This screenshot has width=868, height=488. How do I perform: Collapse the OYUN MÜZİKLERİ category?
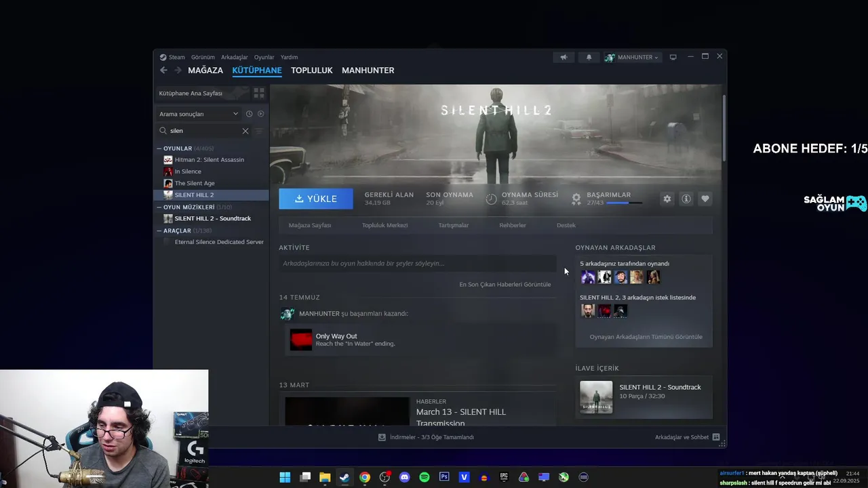159,207
